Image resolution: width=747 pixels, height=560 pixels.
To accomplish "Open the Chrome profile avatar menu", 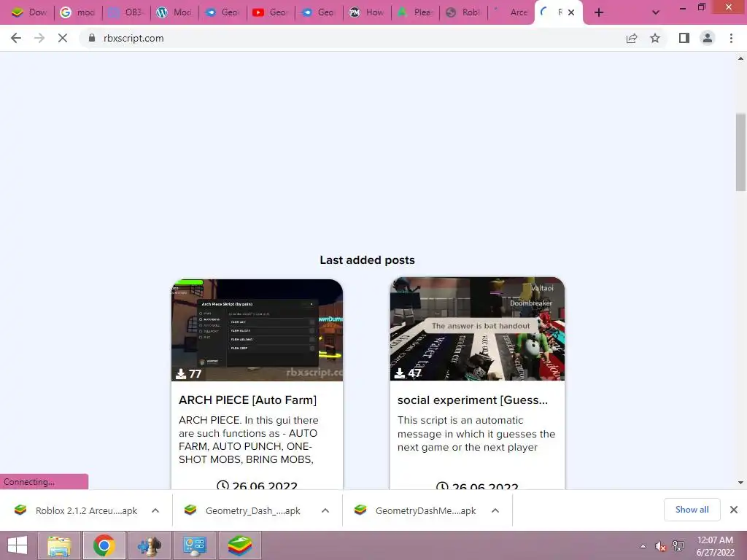I will coord(708,38).
